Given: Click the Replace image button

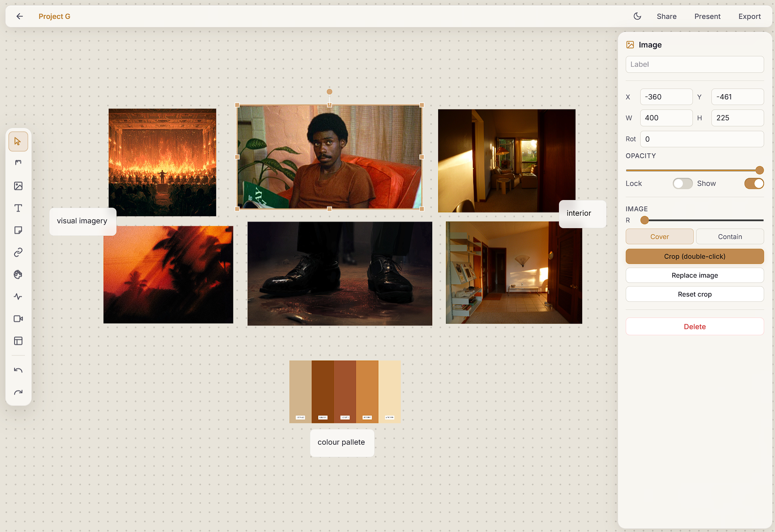Looking at the screenshot, I should 695,275.
